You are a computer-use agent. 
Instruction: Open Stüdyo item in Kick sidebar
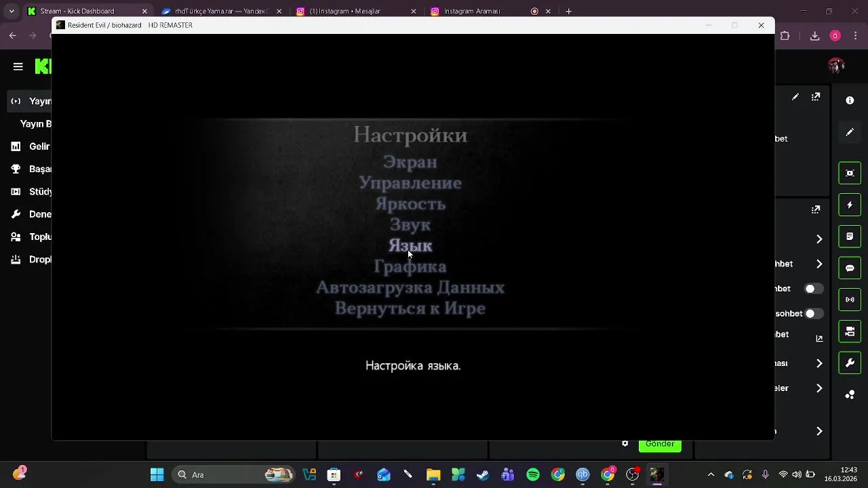[x=31, y=192]
